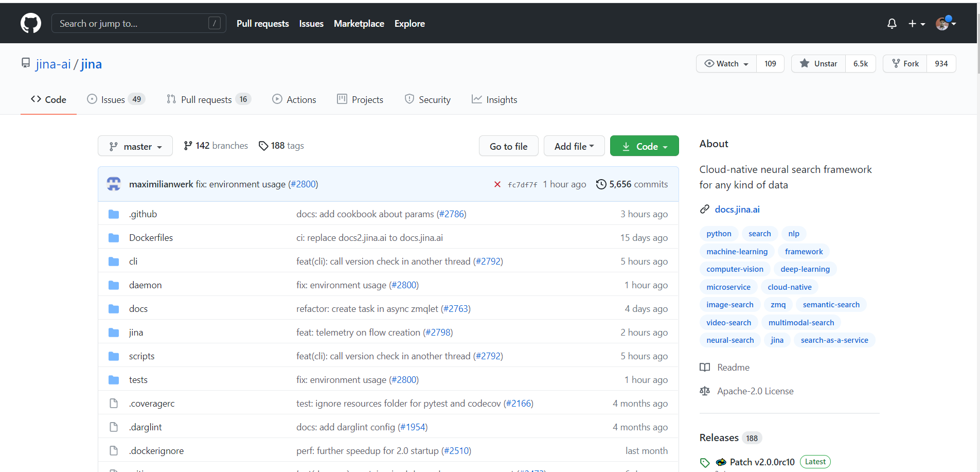
Task: Click the tests folder icon
Action: (114, 380)
